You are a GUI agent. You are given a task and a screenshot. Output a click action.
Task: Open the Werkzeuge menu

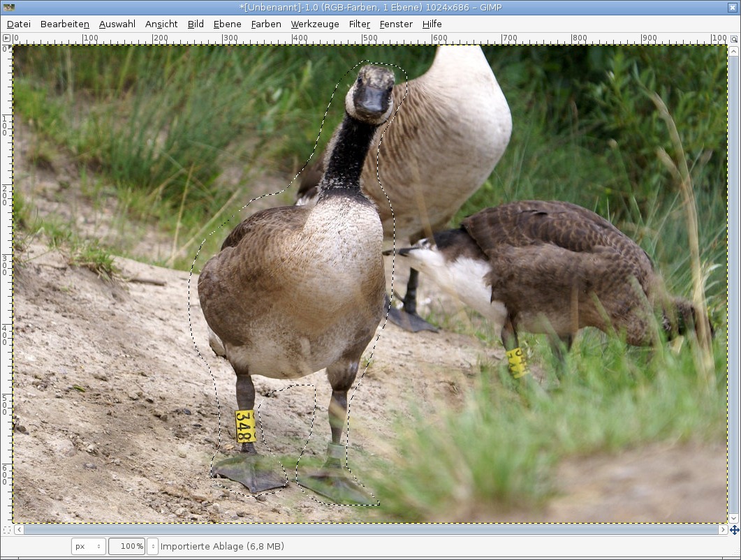315,24
